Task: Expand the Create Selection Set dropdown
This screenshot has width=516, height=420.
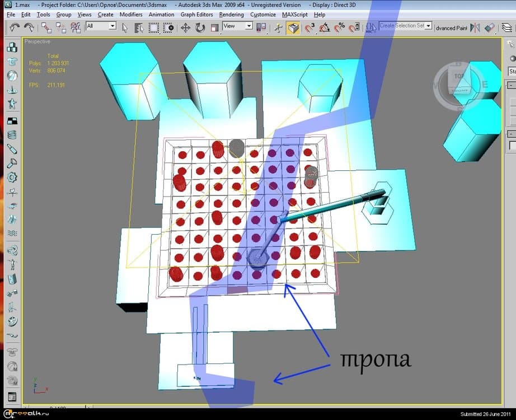Action: tap(428, 26)
